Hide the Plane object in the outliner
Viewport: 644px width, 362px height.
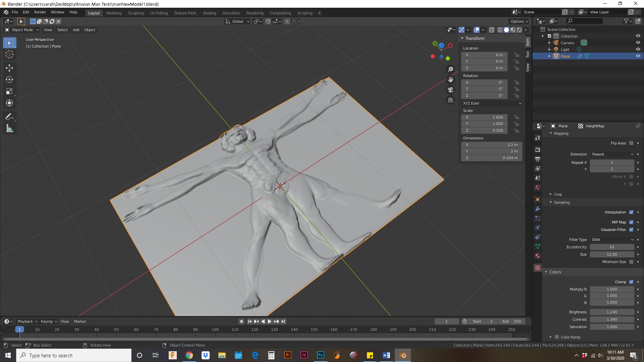[x=638, y=56]
